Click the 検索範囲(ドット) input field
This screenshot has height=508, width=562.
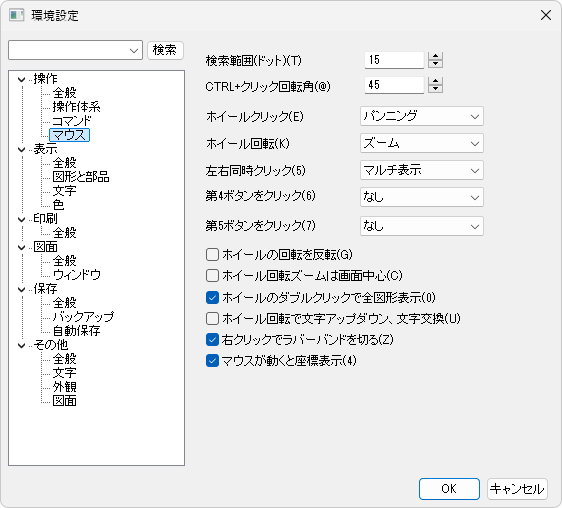pos(394,60)
